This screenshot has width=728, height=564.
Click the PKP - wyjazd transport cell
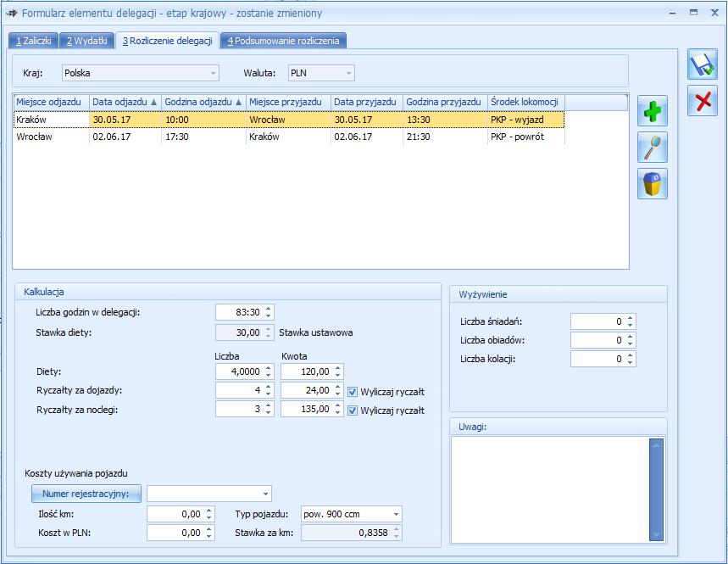[526, 120]
